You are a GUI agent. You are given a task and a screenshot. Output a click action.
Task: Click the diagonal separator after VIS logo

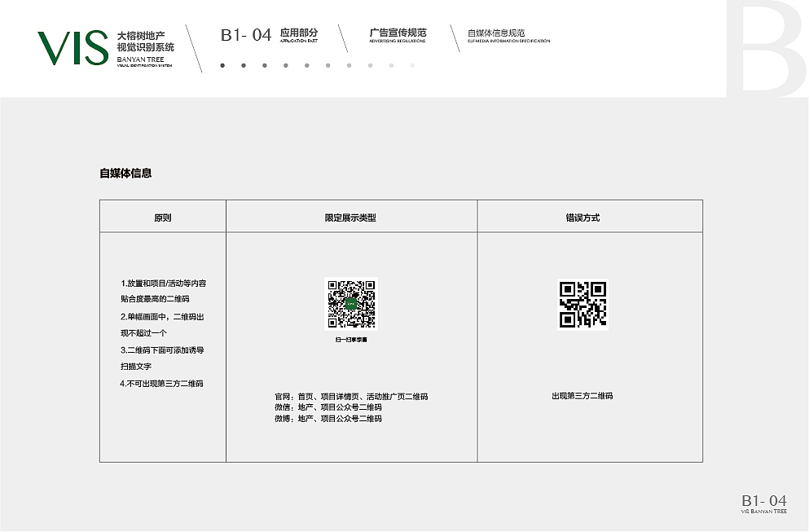coord(196,49)
